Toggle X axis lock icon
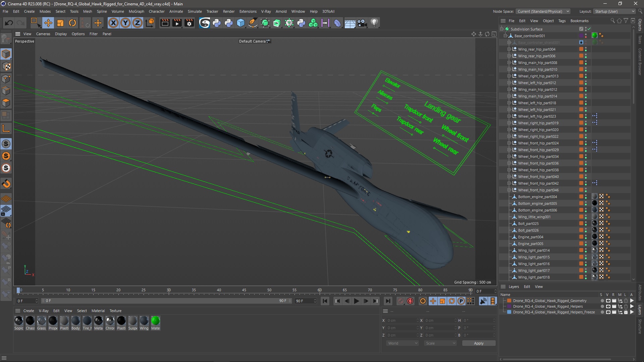Image resolution: width=644 pixels, height=362 pixels. (x=113, y=23)
